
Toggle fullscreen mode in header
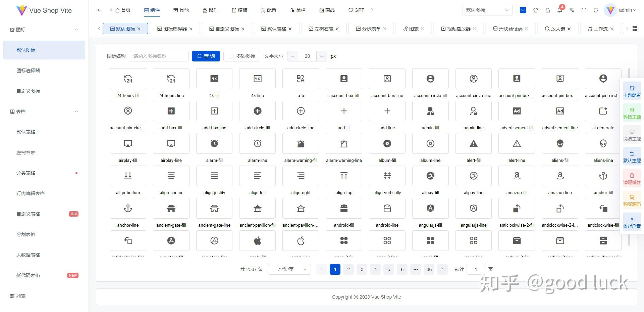(x=584, y=10)
